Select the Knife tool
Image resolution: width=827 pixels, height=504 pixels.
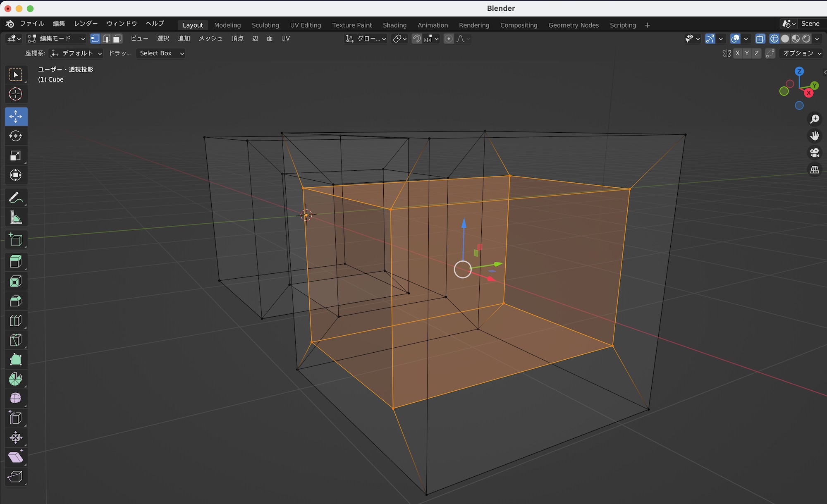coord(16,340)
